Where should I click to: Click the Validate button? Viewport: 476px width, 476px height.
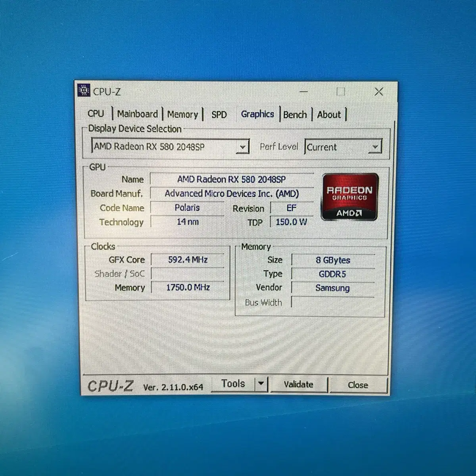299,384
